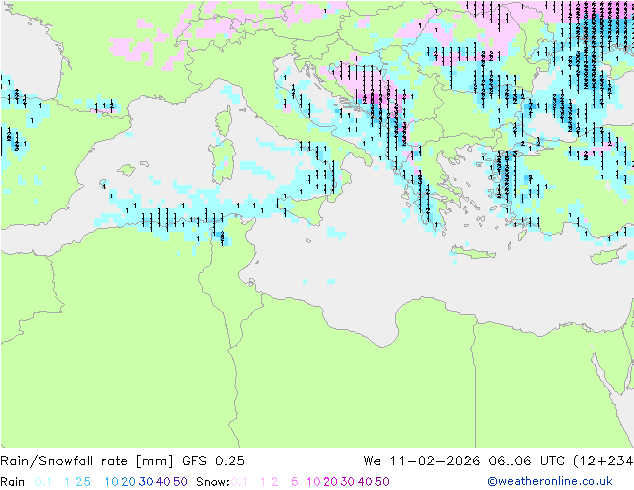Select the 'Rain/Snowfall rate [mm]' title text
This screenshot has height=490, width=634.
pyautogui.click(x=87, y=461)
